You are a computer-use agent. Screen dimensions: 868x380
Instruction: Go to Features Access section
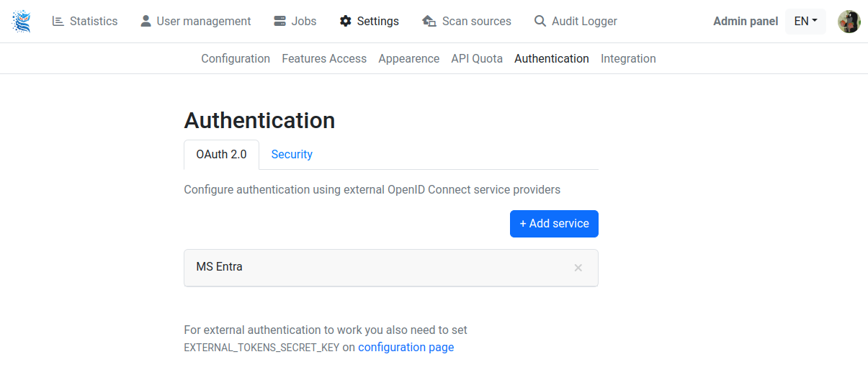(324, 59)
